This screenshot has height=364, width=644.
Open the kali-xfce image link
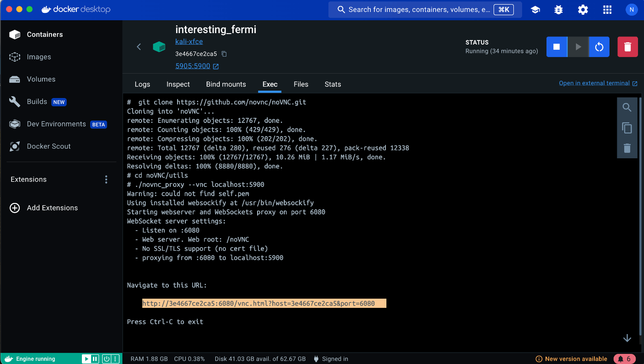coord(189,41)
